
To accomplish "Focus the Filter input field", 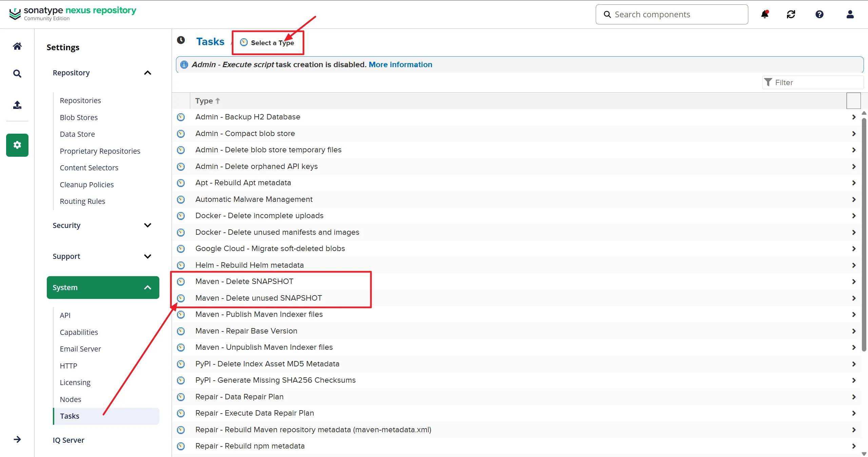I will (x=813, y=82).
